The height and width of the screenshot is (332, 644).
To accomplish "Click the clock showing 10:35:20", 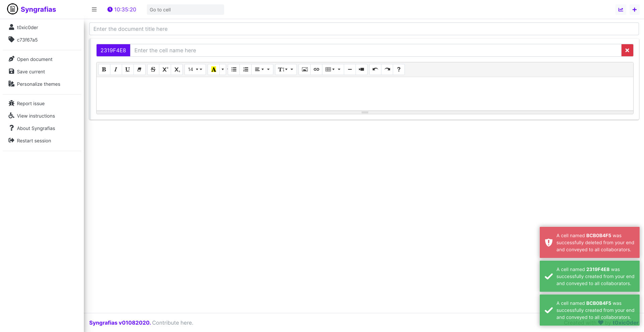I will [122, 9].
